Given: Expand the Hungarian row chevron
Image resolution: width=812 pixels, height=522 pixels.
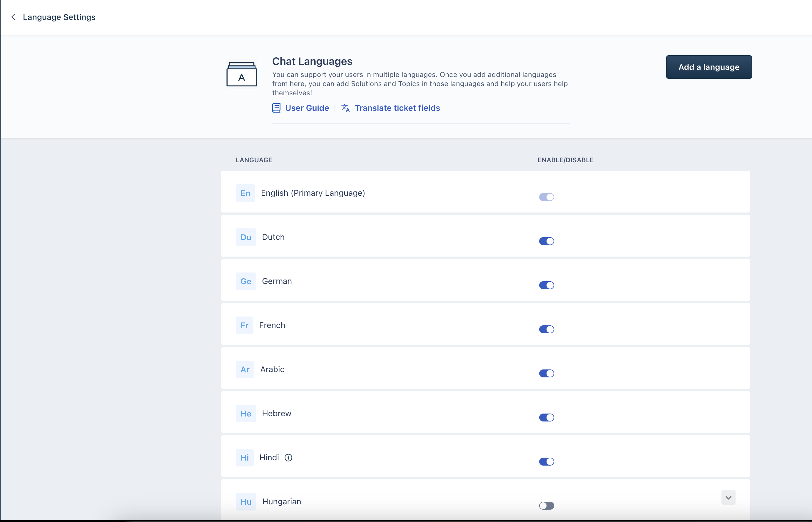Looking at the screenshot, I should pyautogui.click(x=728, y=497).
